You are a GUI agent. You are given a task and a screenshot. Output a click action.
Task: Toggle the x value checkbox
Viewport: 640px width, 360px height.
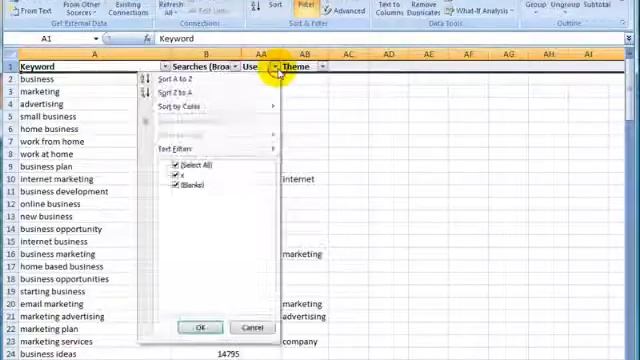click(176, 175)
